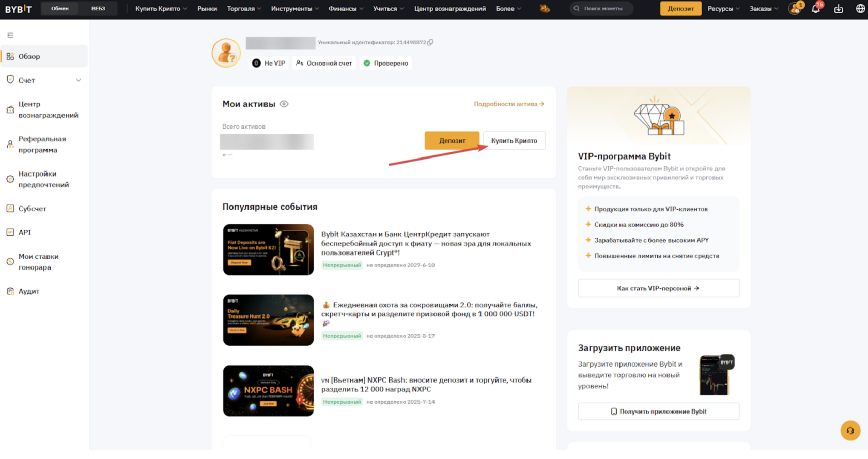Click Не VIP badge

269,63
